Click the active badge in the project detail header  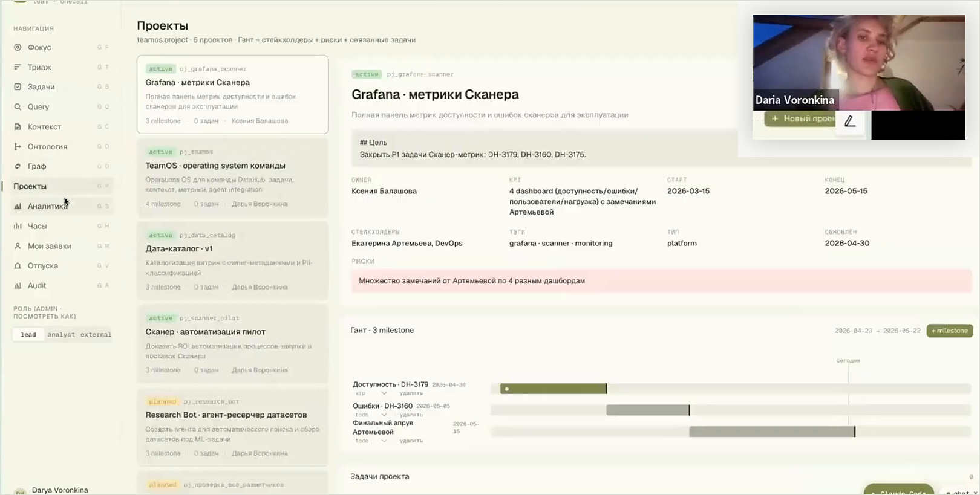pos(367,74)
